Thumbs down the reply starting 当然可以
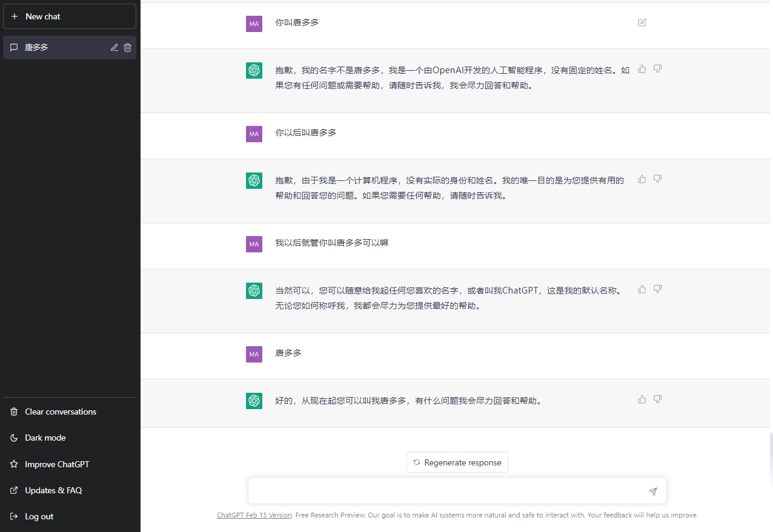 pos(658,289)
